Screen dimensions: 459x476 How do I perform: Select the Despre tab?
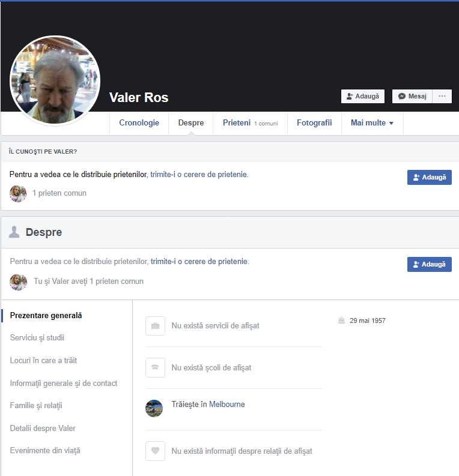tap(191, 122)
